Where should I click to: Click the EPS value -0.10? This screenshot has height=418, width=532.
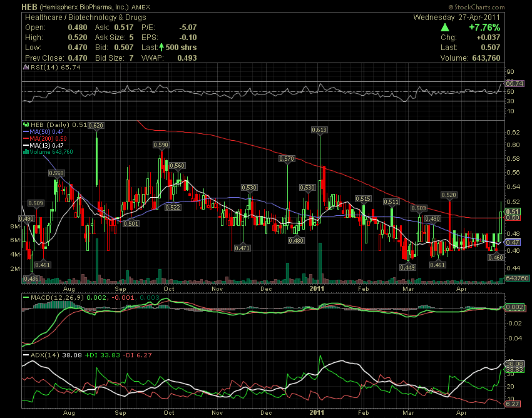[x=188, y=38]
